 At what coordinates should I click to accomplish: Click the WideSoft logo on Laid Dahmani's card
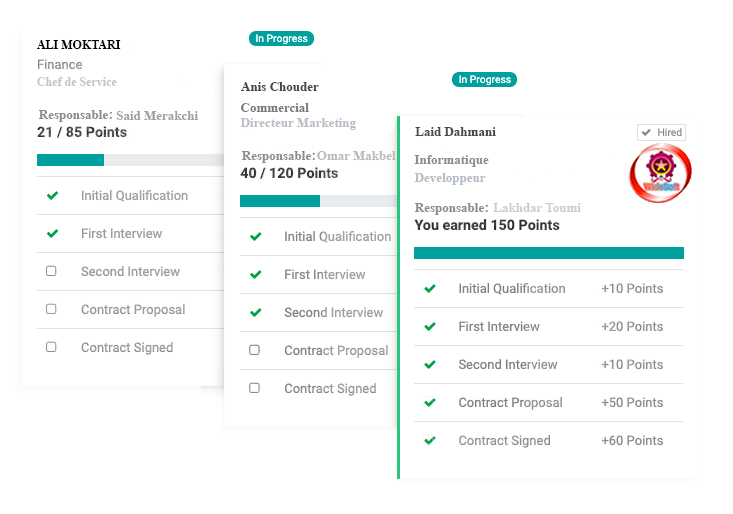(x=661, y=173)
